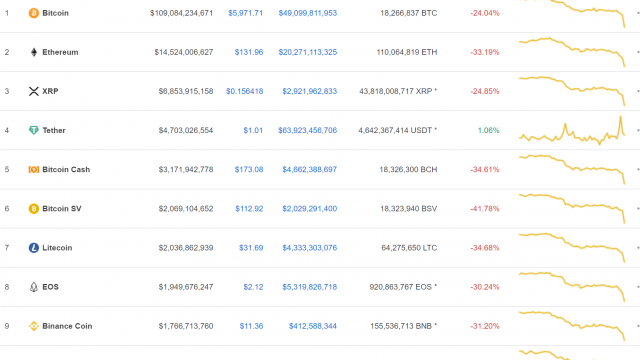Screen dimensions: 640x360
Task: Select Litecoin market cap $2,036,862,939
Action: pos(186,248)
